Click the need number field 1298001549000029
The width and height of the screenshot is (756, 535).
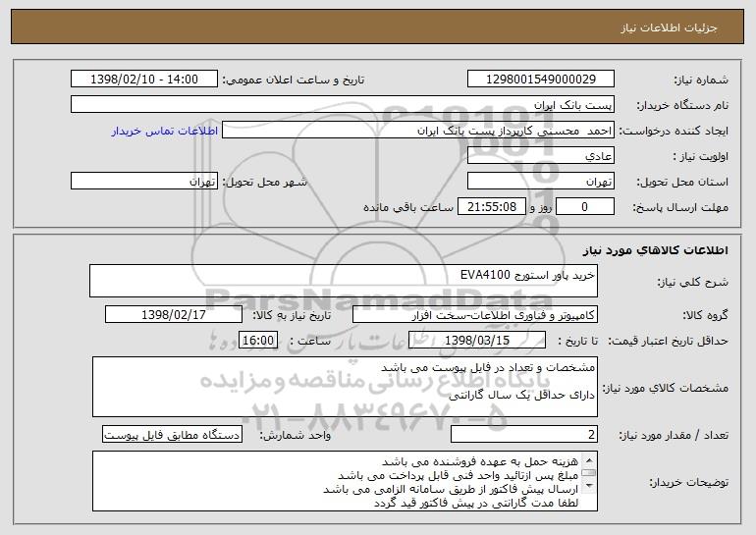coord(540,80)
